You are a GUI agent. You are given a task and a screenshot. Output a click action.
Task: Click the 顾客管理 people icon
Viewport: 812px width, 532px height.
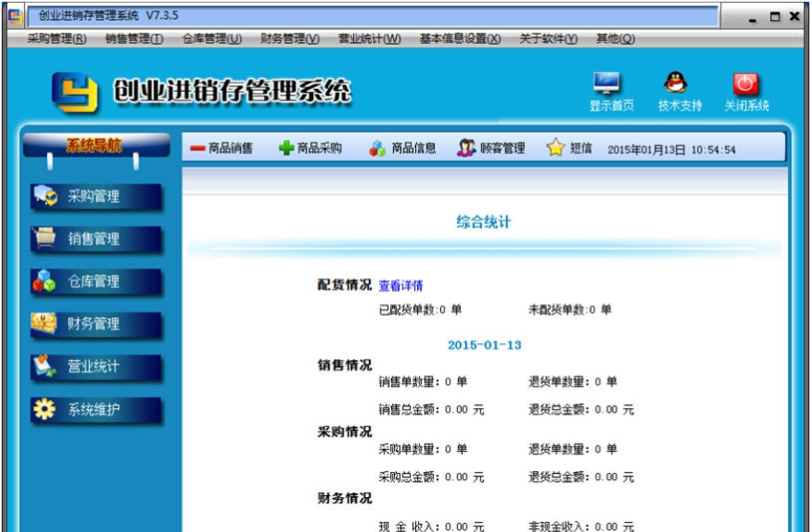pos(466,148)
